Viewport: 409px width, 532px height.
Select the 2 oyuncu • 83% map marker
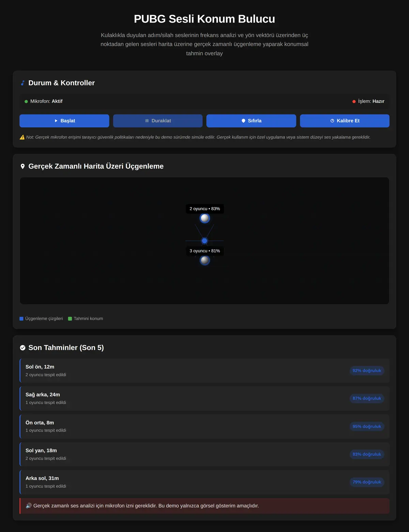[205, 218]
